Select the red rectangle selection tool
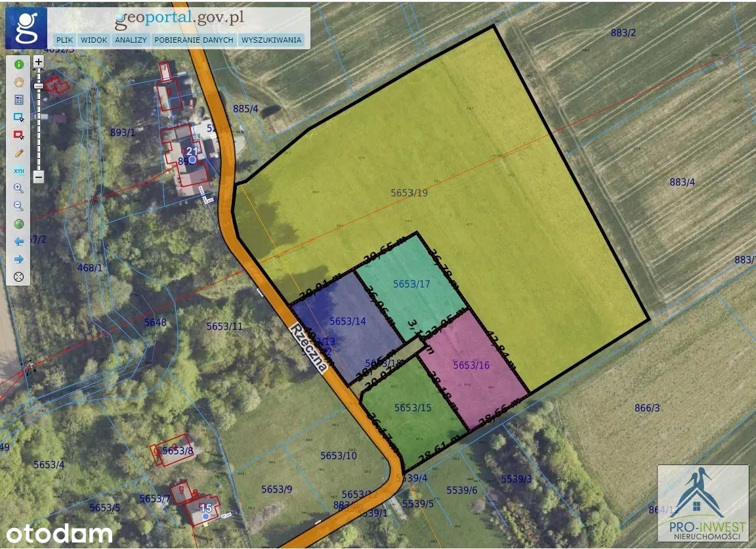756x549 pixels. tap(18, 135)
